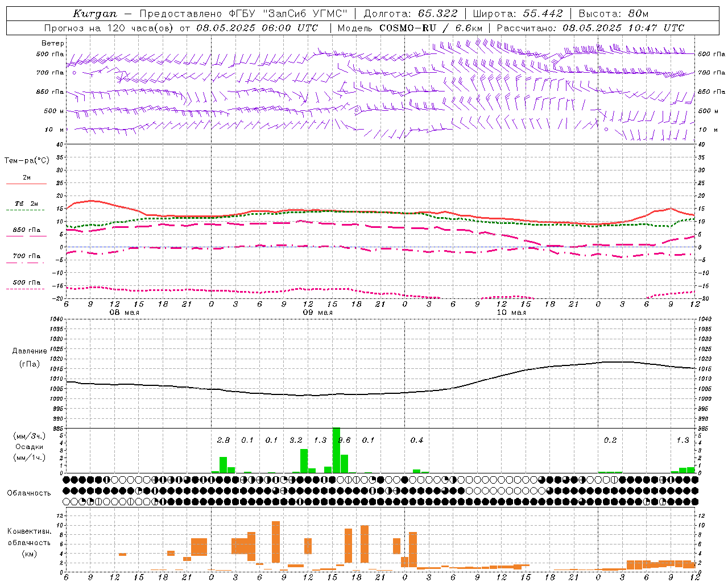Click the precipitation total 2.8
This screenshot has height=582, width=728.
(224, 440)
